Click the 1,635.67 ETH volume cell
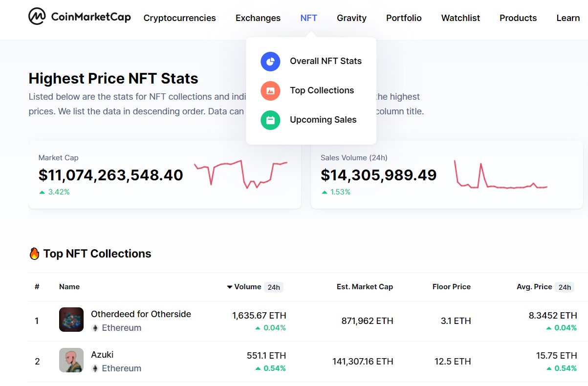The image size is (588, 386). [259, 316]
